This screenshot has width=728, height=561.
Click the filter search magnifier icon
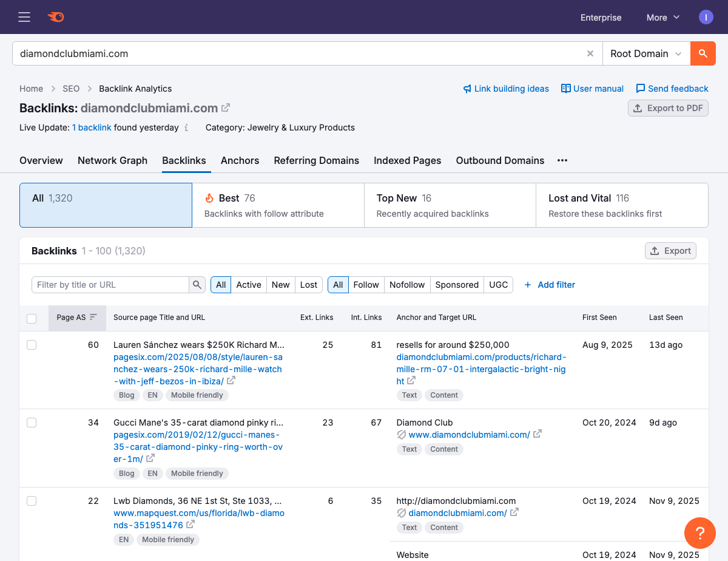(197, 285)
